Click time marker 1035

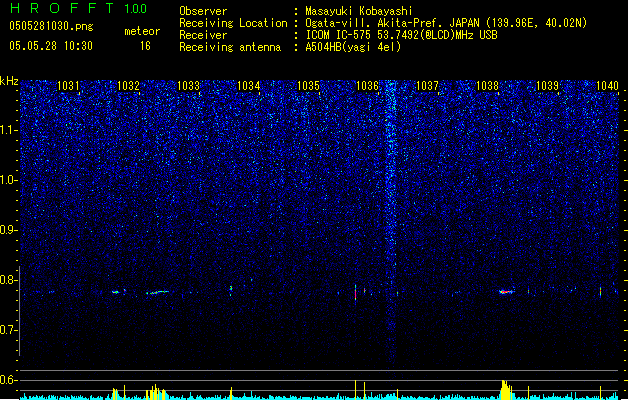(308, 85)
